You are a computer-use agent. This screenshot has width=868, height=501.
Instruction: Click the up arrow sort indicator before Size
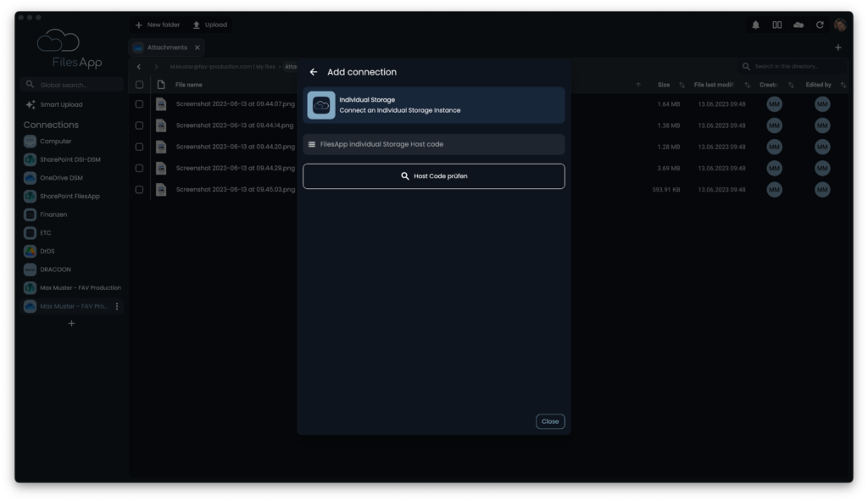638,85
